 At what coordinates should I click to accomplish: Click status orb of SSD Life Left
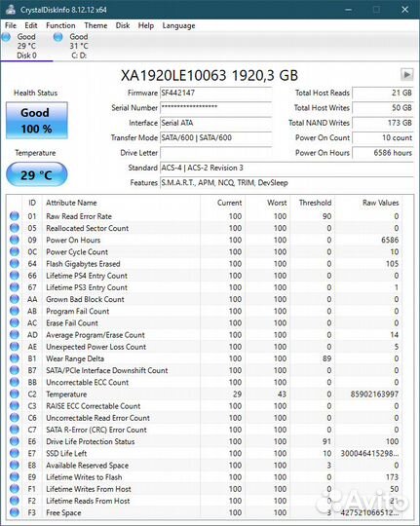[15, 453]
